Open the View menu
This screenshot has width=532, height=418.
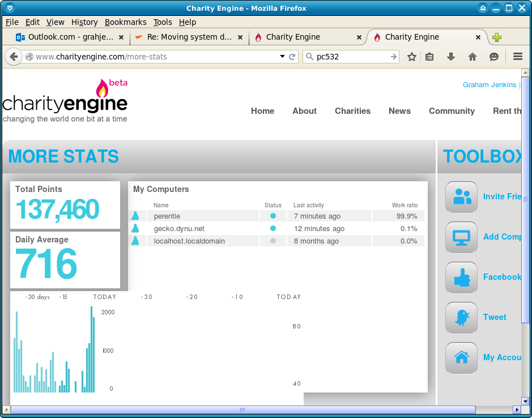[56, 22]
